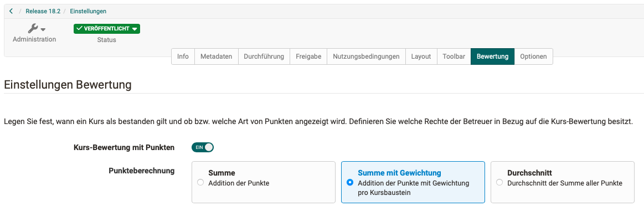644x211 pixels.
Task: Toggle Kurs-Bewertung mit Punkten switch
Action: [x=203, y=147]
